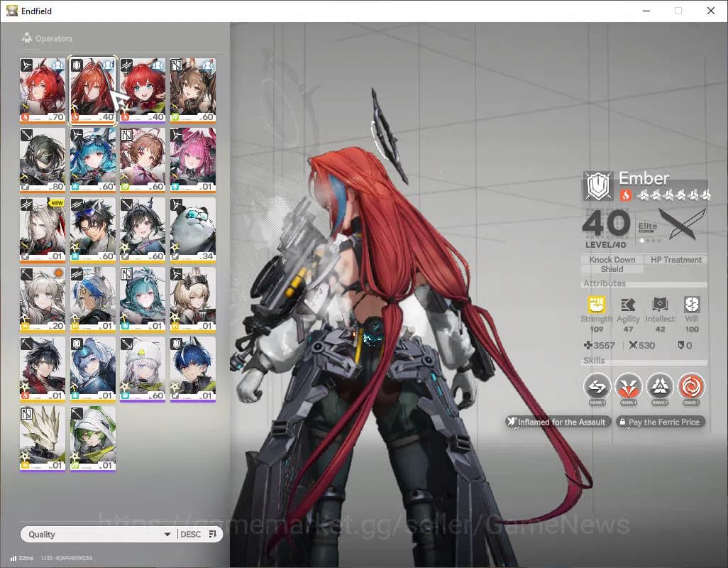Select the brown-haired level 60 green-element card
728x568 pixels.
tap(193, 90)
